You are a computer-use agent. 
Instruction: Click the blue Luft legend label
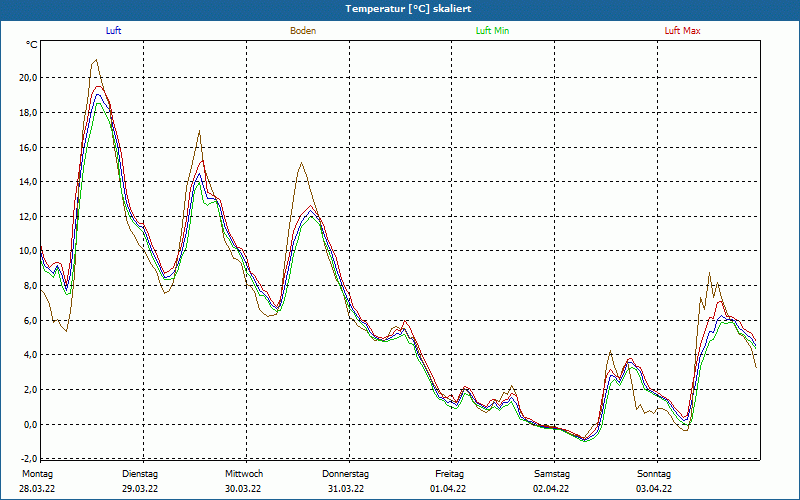point(113,31)
